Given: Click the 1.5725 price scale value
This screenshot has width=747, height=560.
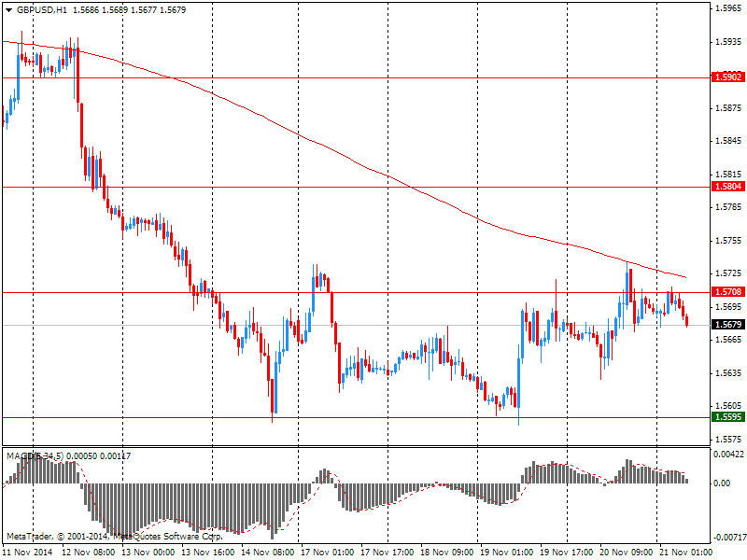Looking at the screenshot, I should [728, 273].
